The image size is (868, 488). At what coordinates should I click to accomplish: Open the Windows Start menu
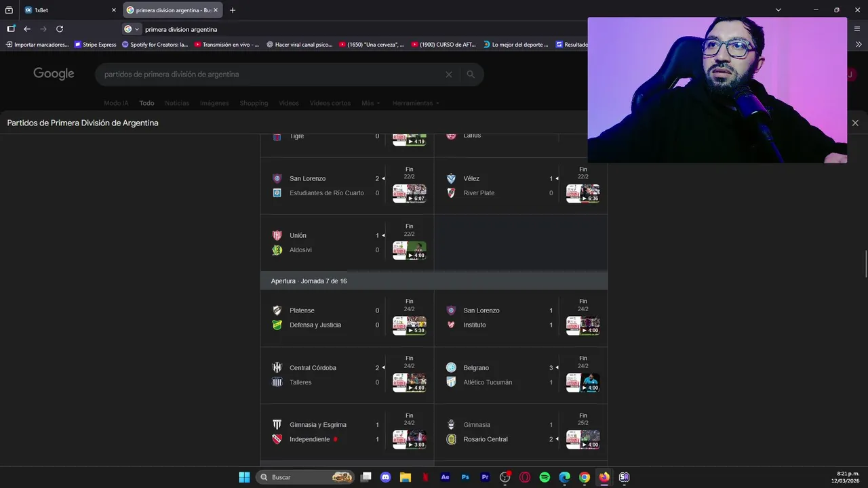(244, 477)
